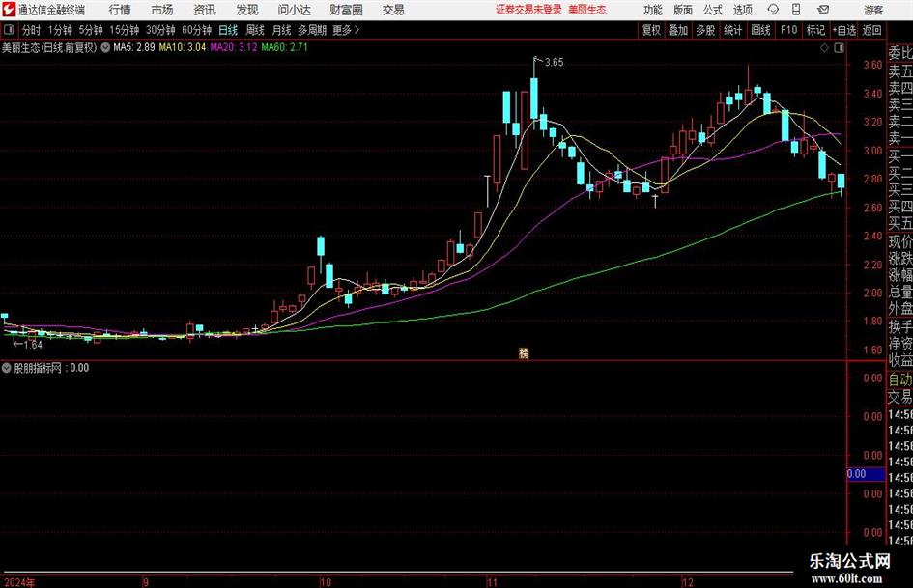Image resolution: width=913 pixels, height=588 pixels.
Task: Open the envelope messages icon
Action: pyautogui.click(x=823, y=10)
